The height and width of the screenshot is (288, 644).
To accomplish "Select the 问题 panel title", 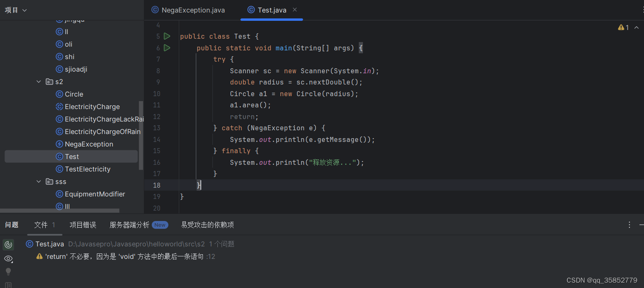I will (x=12, y=225).
